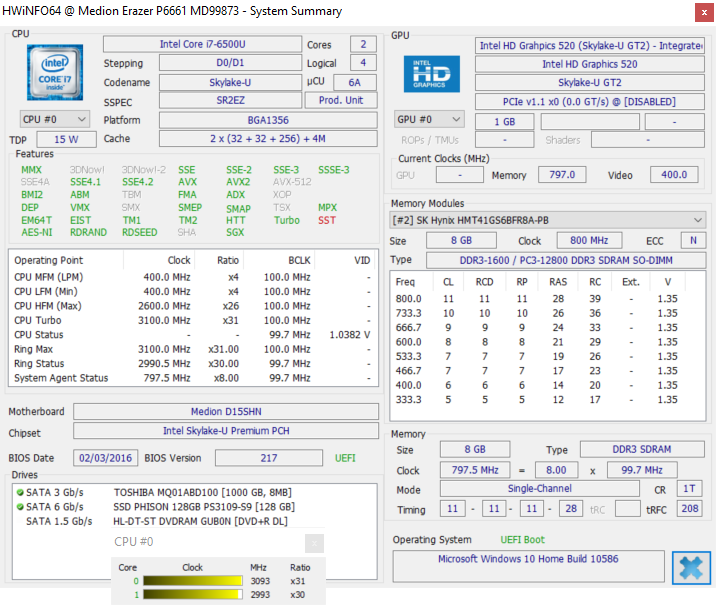
Task: Click the Prod. Unit field
Action: 341,100
